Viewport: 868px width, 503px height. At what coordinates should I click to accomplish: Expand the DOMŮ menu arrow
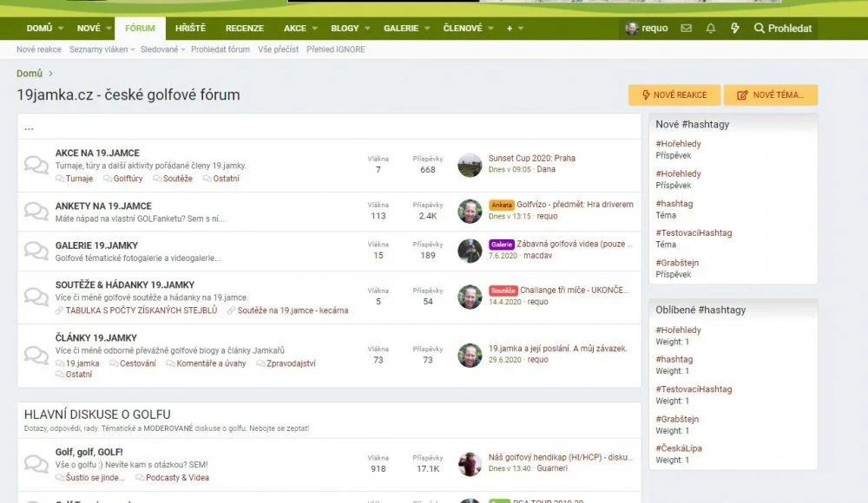(x=61, y=29)
